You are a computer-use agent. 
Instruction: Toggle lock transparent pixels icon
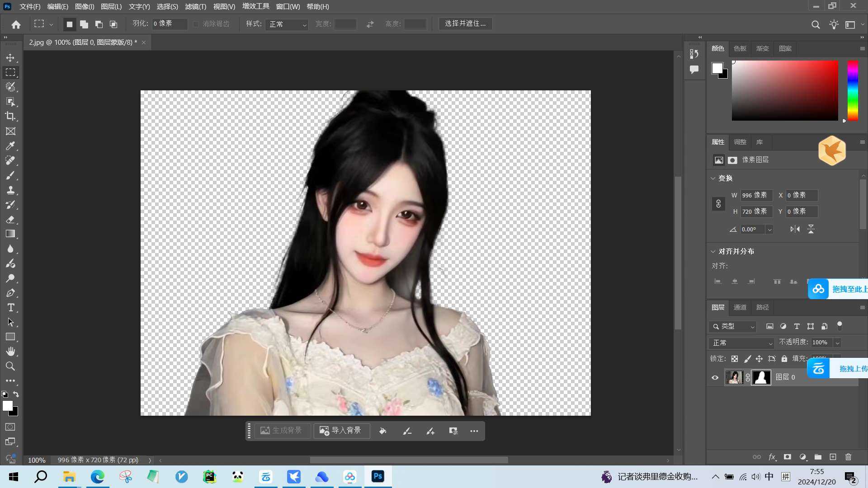coord(735,359)
